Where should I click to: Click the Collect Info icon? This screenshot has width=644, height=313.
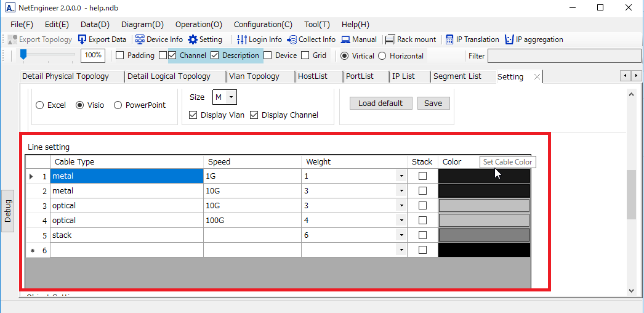coord(292,39)
